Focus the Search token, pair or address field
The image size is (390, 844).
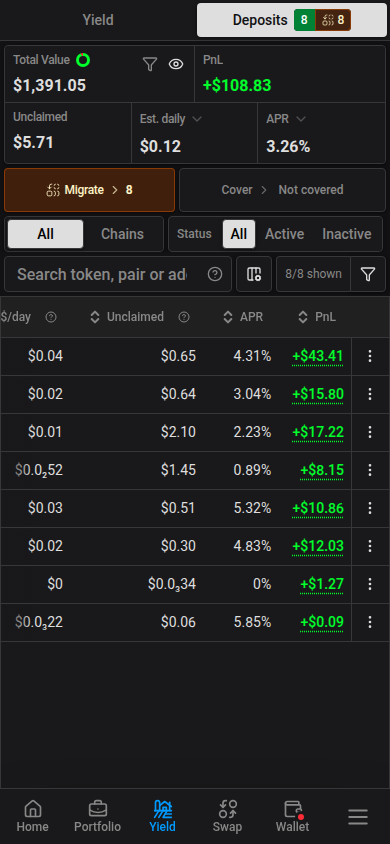(118, 275)
